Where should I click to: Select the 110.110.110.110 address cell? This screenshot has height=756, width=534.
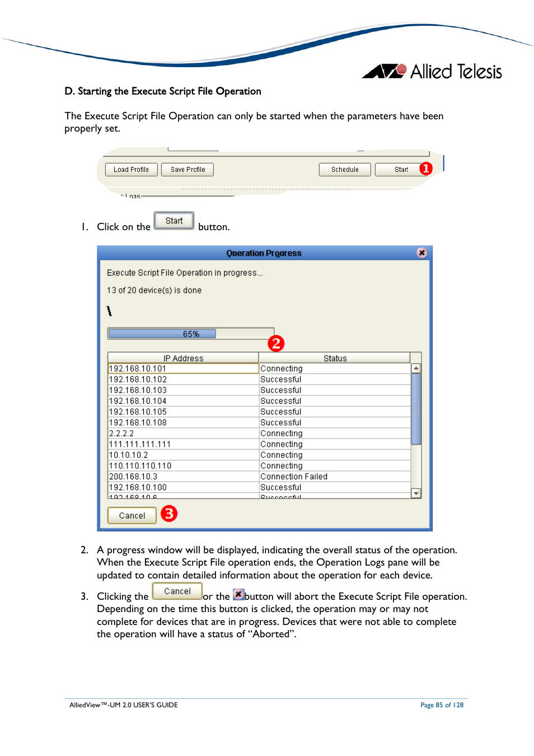coord(183,466)
